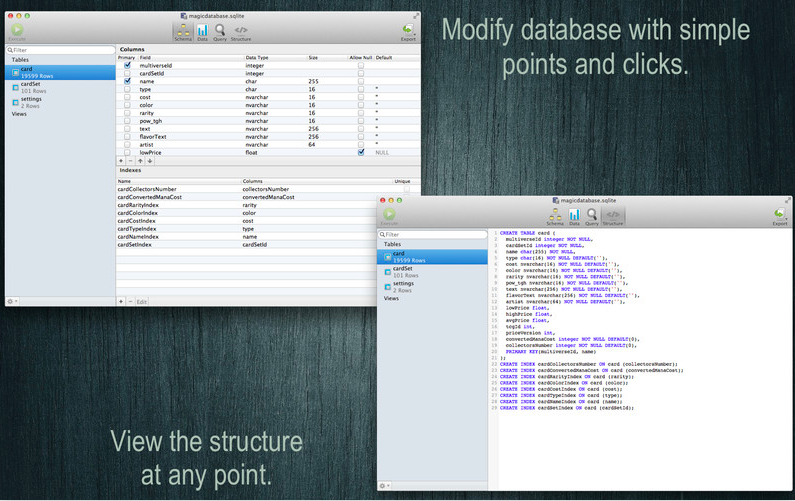
Task: Click the Edit index button
Action: [x=141, y=301]
